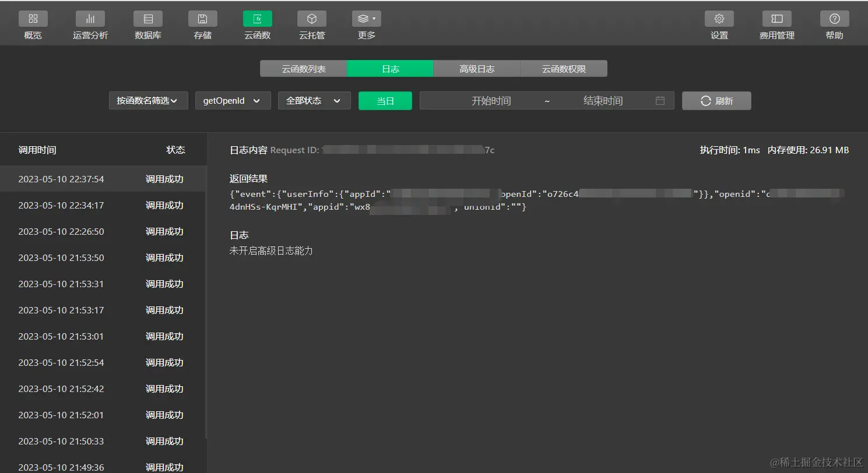Viewport: 868px width, 473px height.
Task: Click the green 当日 button
Action: [x=385, y=101]
